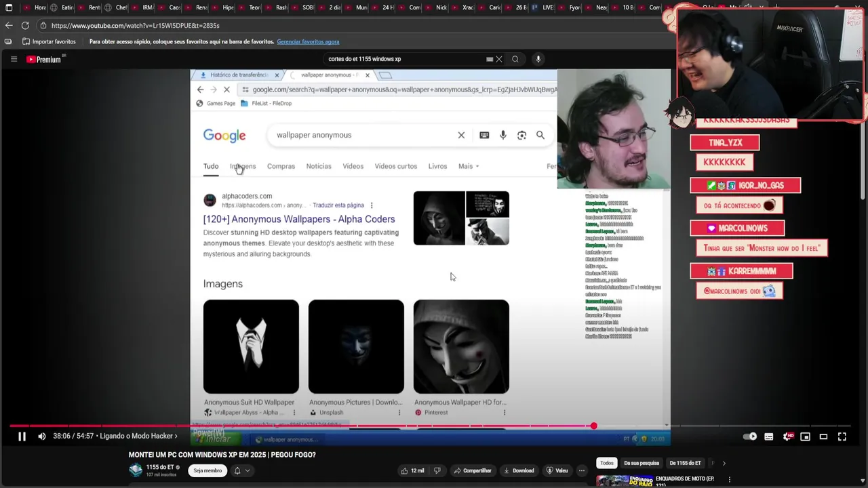Switch to the 'Chef' browser tab

coord(116,7)
